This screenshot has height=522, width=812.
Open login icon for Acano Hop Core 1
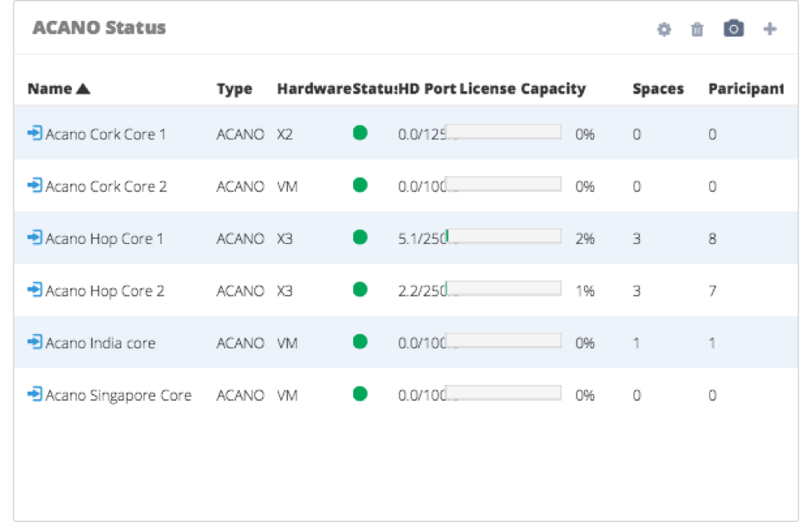[35, 237]
